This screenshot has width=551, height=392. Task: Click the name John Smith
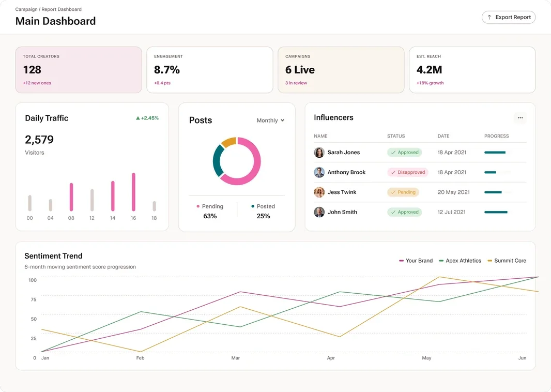342,212
